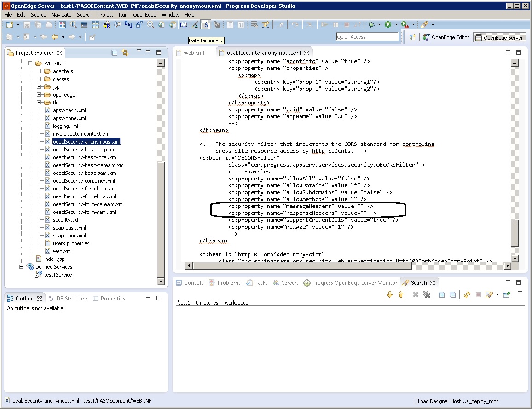Image resolution: width=532 pixels, height=409 pixels.
Task: Click the Open Perspective icon
Action: pyautogui.click(x=412, y=38)
